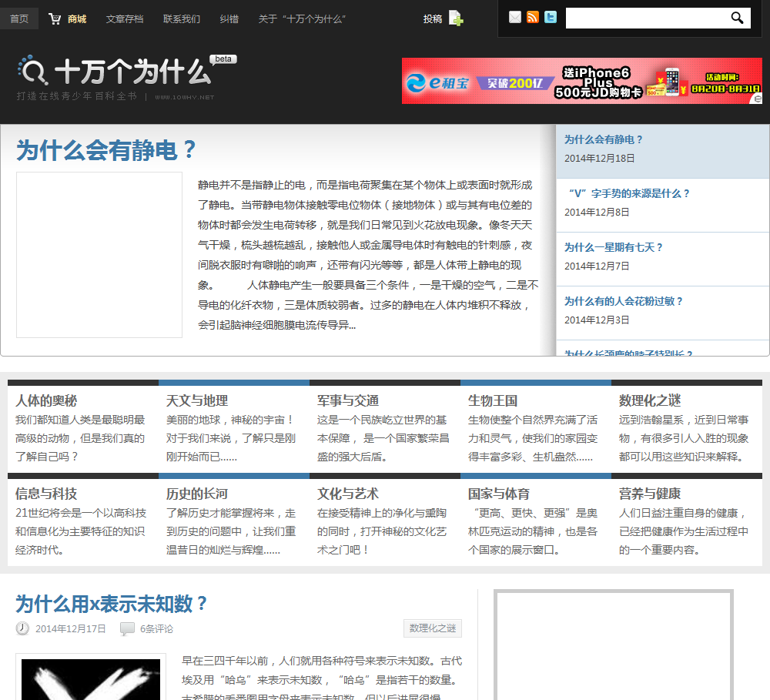The height and width of the screenshot is (700, 770).
Task: Open the blue Twitter icon
Action: [x=551, y=18]
